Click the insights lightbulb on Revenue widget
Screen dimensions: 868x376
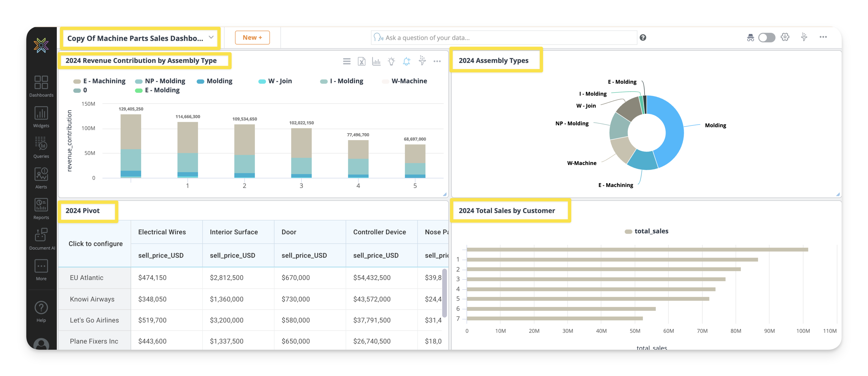coord(391,61)
